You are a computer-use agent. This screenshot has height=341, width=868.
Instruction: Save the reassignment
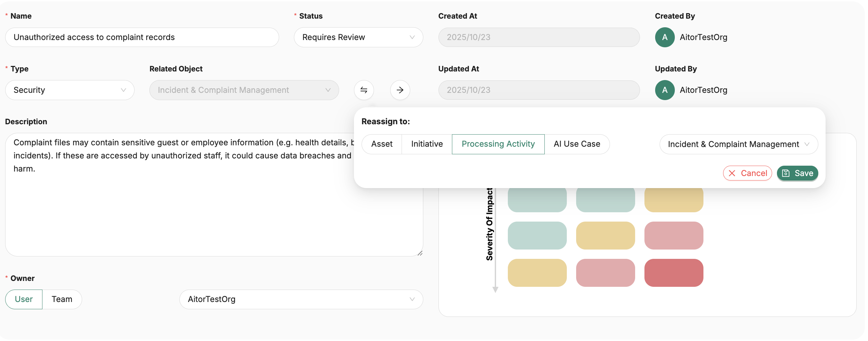coord(797,173)
